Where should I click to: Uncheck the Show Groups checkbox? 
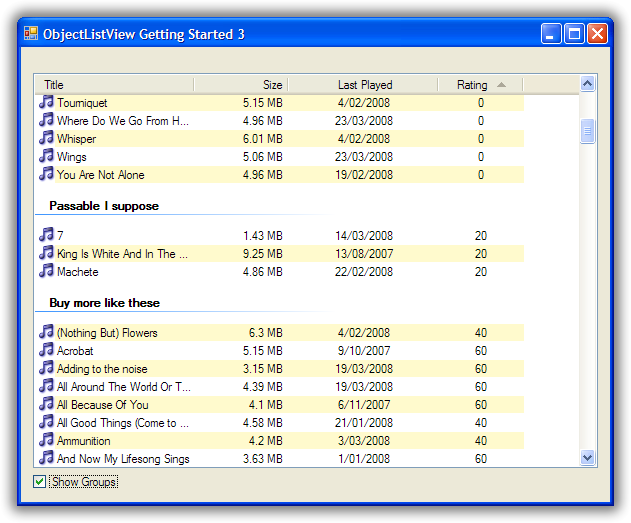39,482
